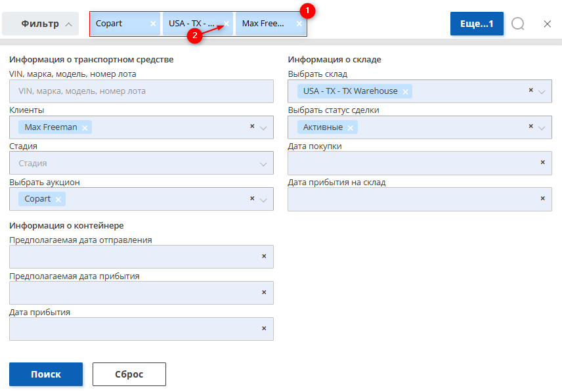Open the Выбрать статус сделки dropdown arrow
562x392 pixels.
(542, 128)
